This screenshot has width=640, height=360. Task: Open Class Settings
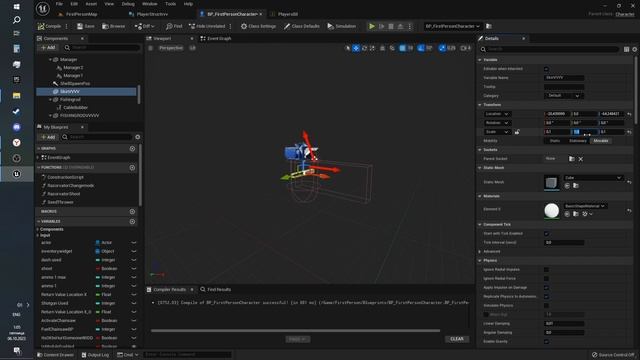click(x=258, y=26)
